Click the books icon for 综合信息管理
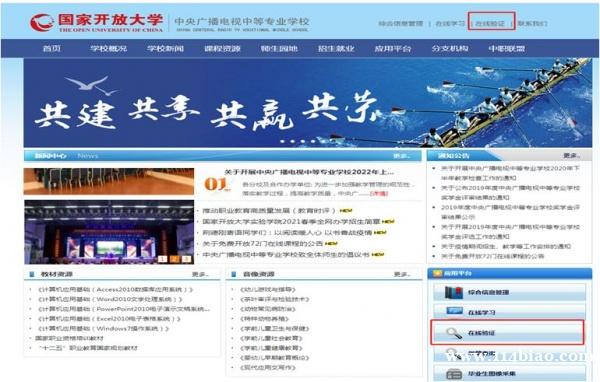This screenshot has width=600, height=382. point(454,292)
